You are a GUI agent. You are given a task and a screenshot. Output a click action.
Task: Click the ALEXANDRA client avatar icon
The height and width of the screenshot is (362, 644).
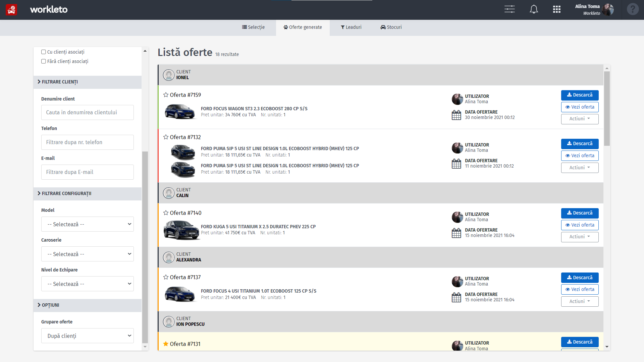point(169,257)
